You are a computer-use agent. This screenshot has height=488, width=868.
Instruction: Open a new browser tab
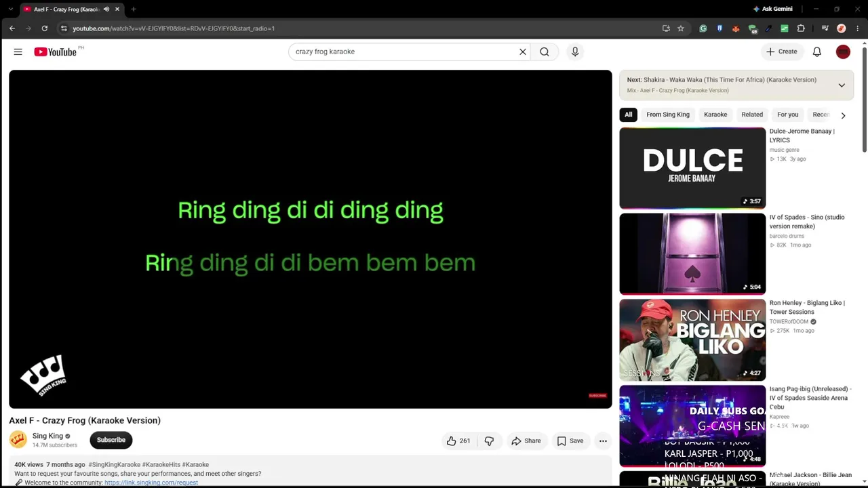(133, 9)
